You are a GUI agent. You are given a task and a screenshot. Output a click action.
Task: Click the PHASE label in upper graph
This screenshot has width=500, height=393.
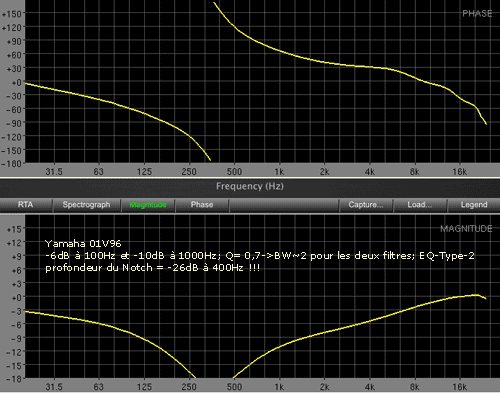[477, 14]
